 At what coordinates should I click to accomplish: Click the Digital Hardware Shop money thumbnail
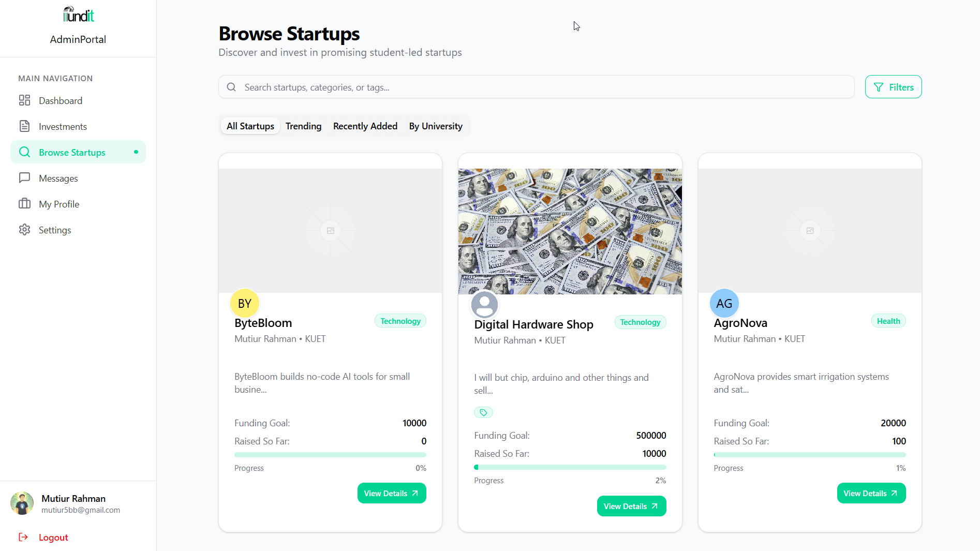(570, 231)
